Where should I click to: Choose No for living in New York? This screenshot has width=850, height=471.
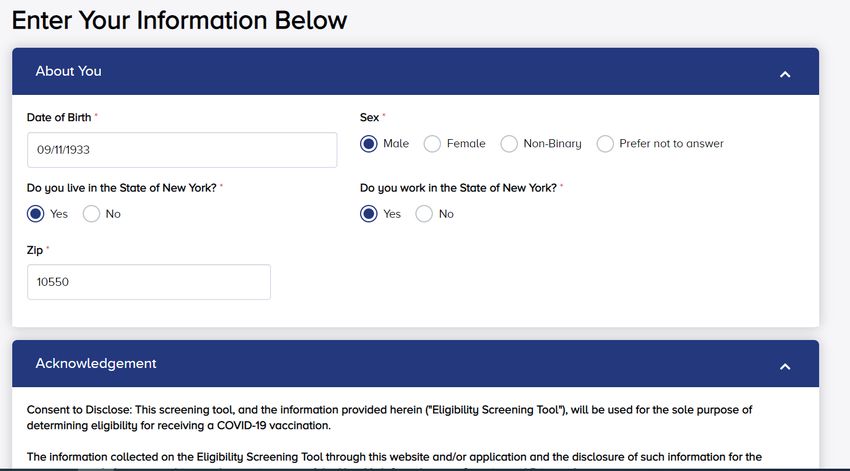(91, 214)
